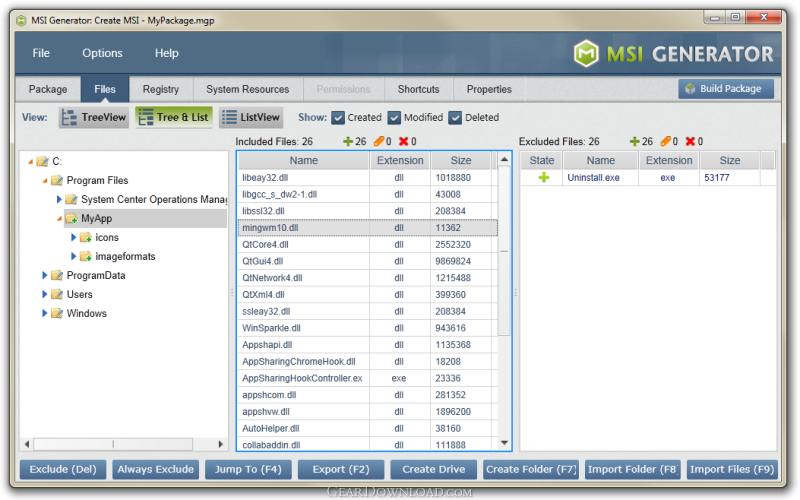Screen dimensions: 800x500
Task: Expand System Center Operations Manager node
Action: pyautogui.click(x=59, y=199)
